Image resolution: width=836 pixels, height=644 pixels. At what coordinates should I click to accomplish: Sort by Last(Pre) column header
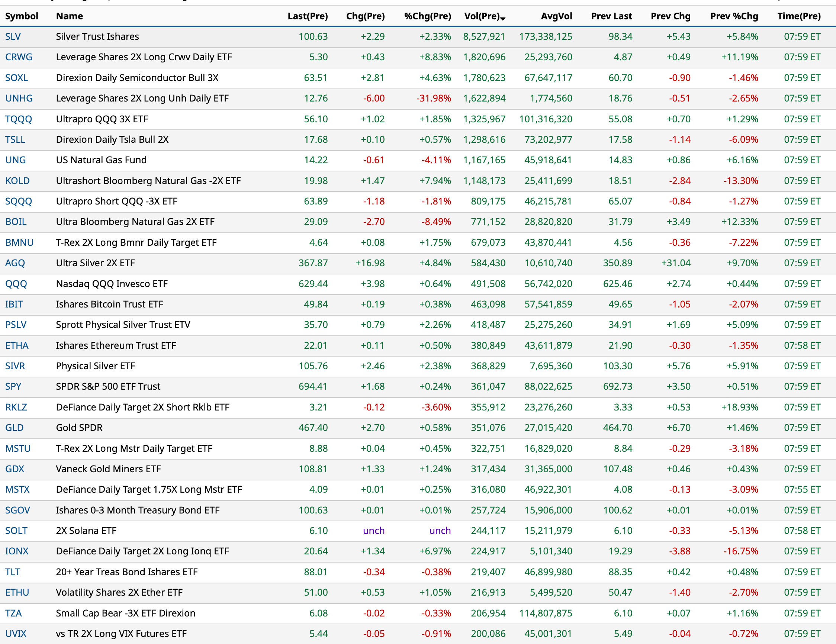pyautogui.click(x=308, y=16)
